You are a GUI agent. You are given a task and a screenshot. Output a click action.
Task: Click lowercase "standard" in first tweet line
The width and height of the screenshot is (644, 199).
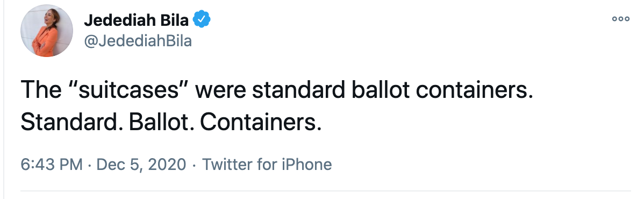[298, 90]
